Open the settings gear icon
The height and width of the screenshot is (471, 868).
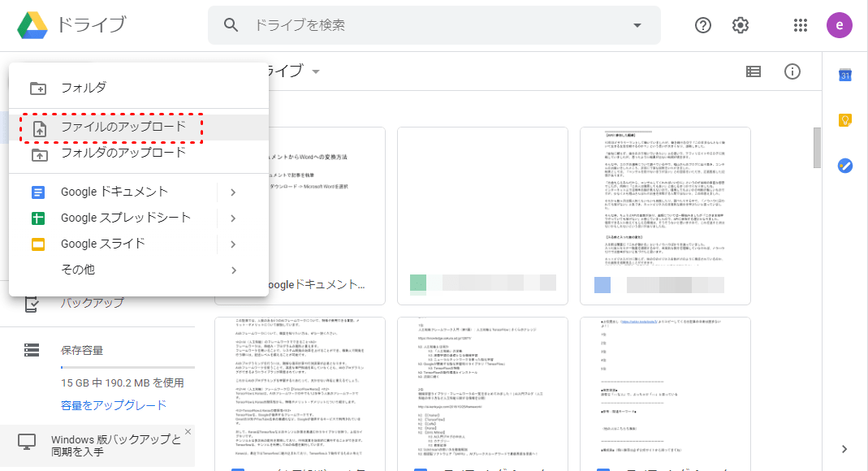pos(741,25)
